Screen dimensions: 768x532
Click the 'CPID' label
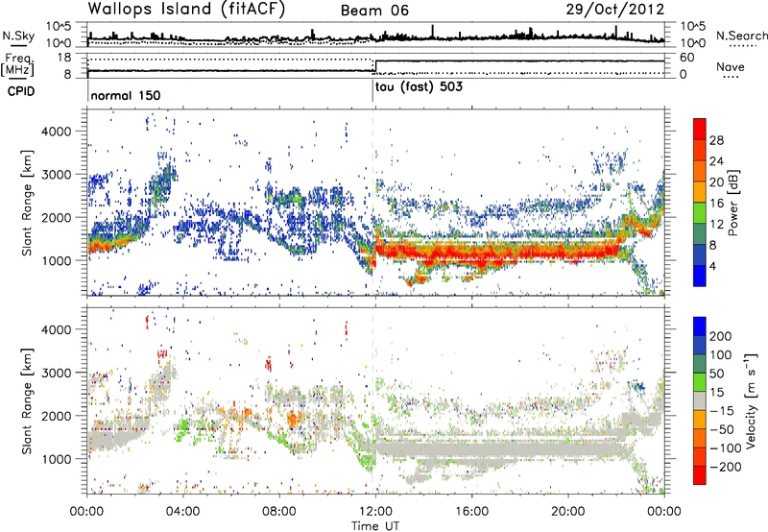pyautogui.click(x=21, y=91)
